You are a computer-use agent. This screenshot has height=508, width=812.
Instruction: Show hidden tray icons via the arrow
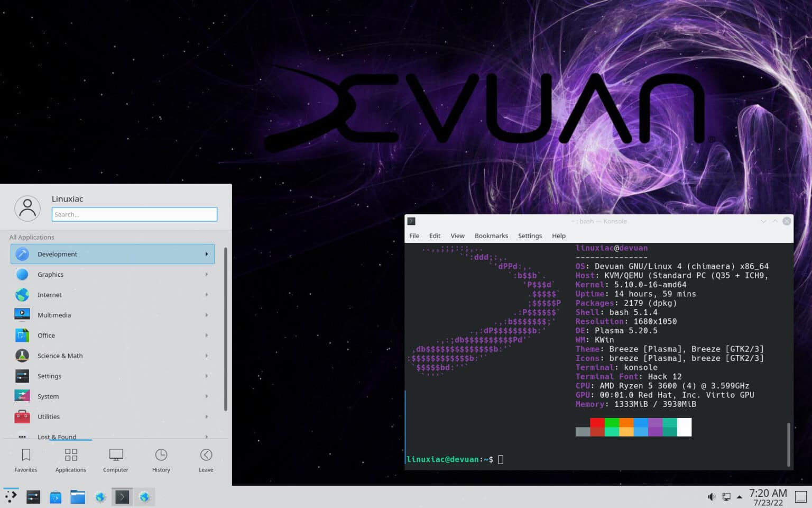coord(739,497)
